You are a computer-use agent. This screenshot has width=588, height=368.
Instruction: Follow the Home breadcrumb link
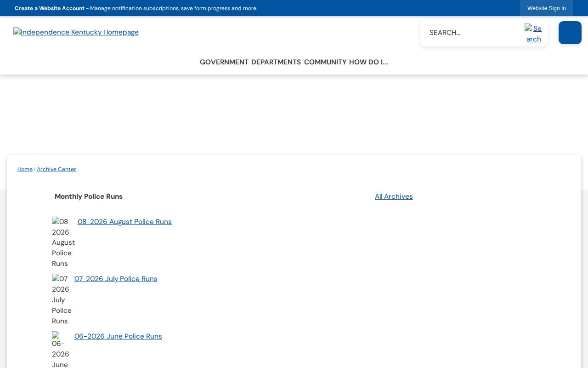tap(25, 169)
